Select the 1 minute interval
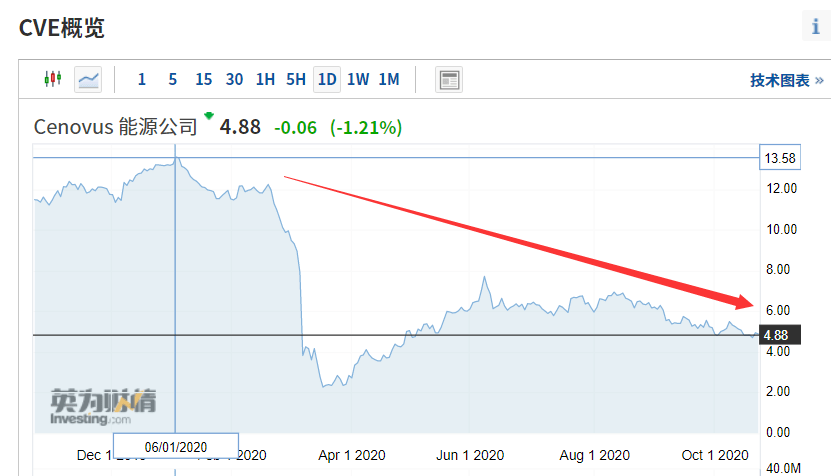 point(142,80)
